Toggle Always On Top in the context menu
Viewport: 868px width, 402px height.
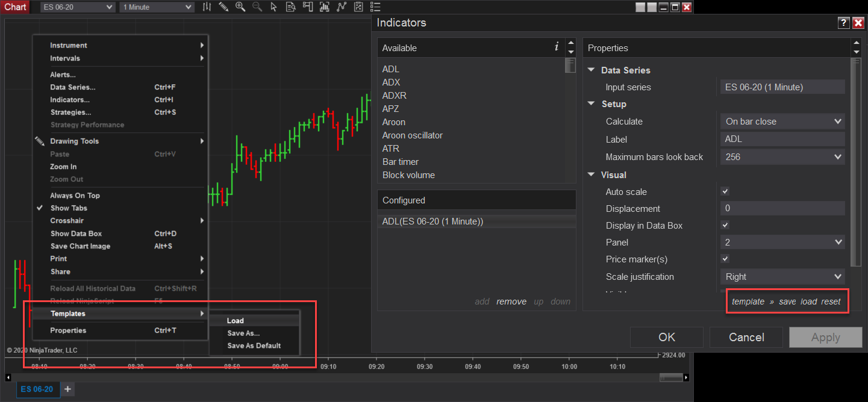75,196
